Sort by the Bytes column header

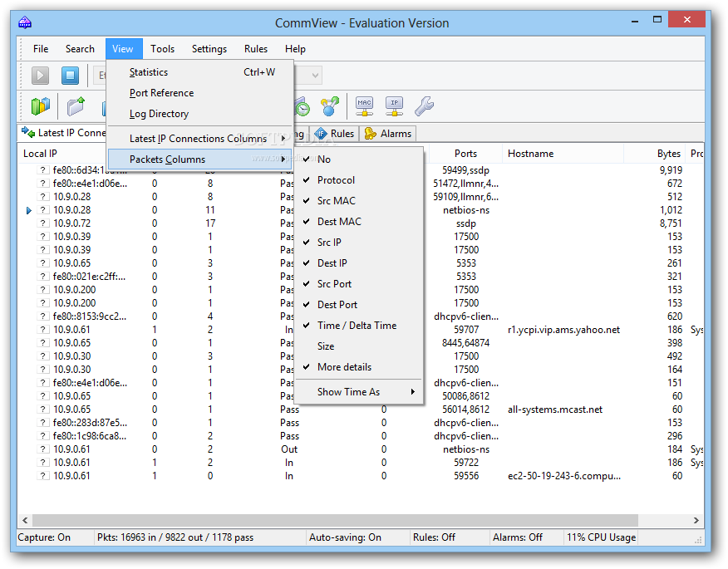coord(655,154)
